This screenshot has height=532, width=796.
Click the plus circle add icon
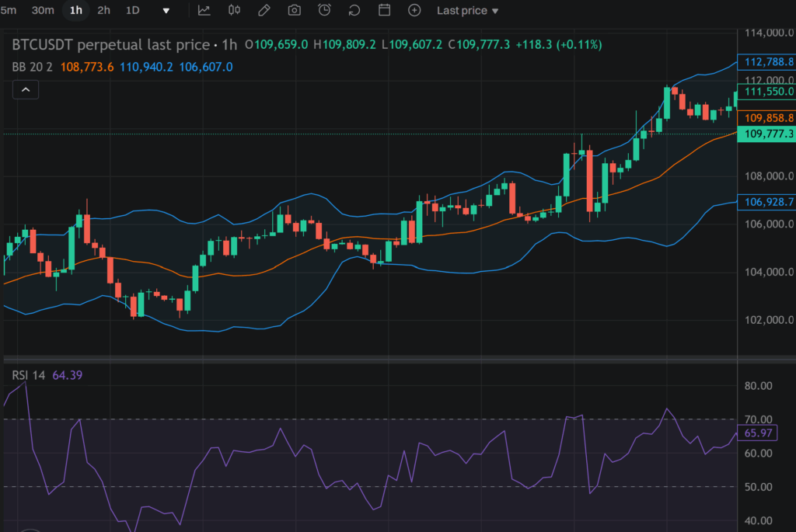pos(414,10)
